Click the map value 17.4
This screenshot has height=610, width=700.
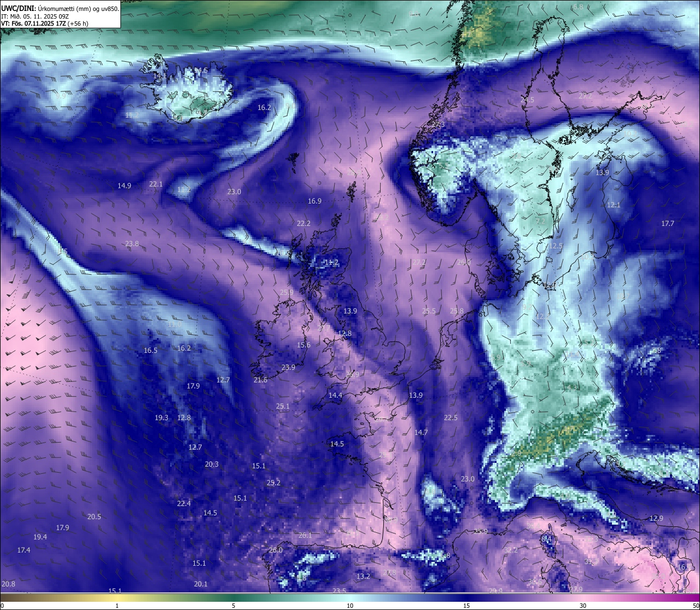click(24, 550)
